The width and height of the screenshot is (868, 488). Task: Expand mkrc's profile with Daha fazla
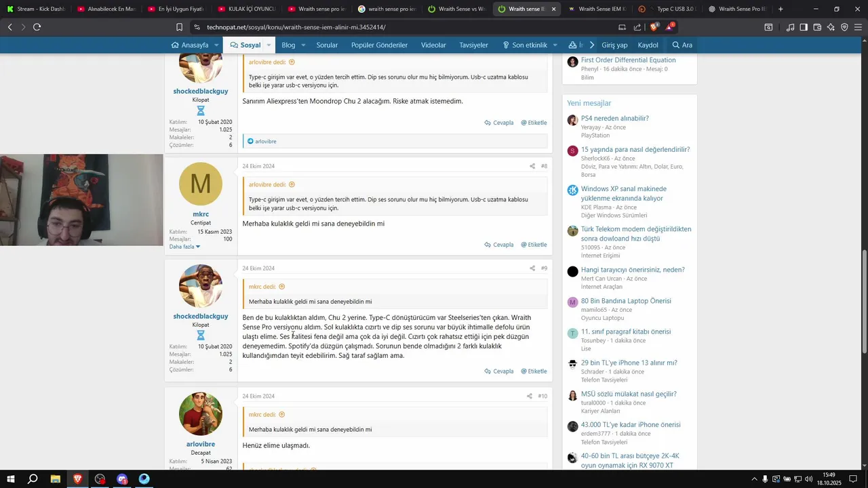185,247
